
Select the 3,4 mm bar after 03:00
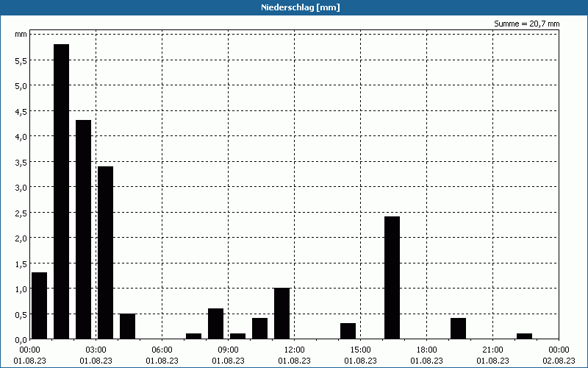tap(105, 252)
